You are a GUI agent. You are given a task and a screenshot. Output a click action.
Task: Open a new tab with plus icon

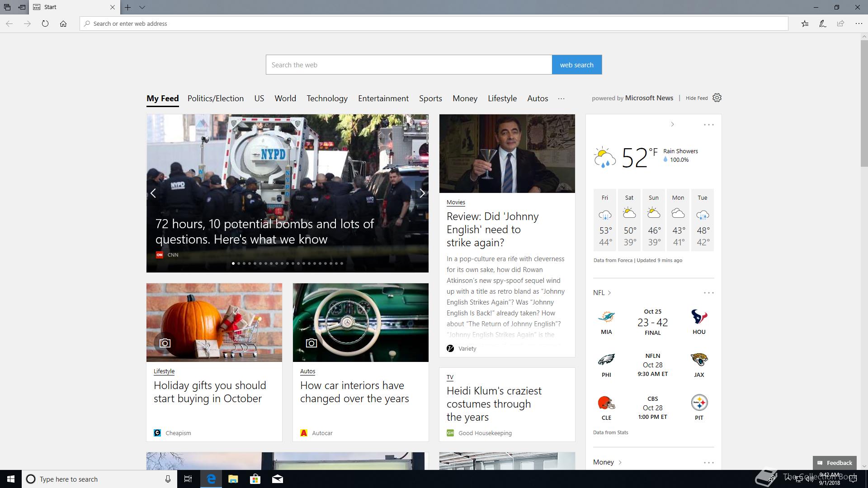128,7
